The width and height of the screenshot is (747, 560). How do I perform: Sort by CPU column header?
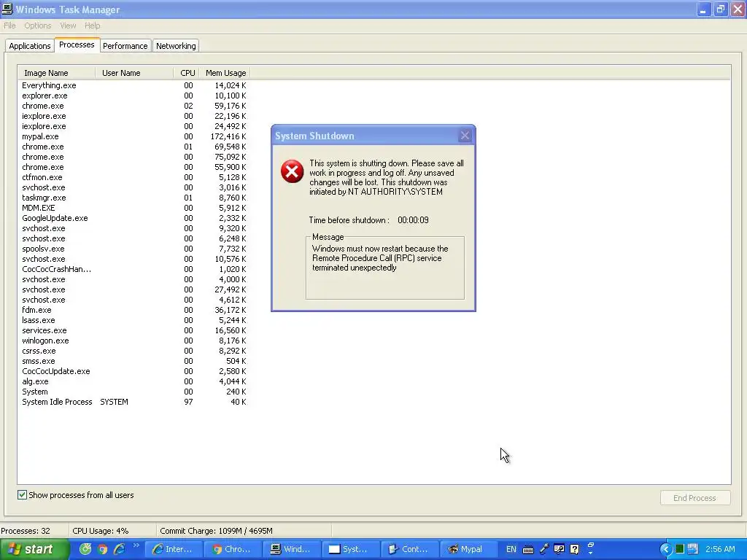[x=186, y=73]
